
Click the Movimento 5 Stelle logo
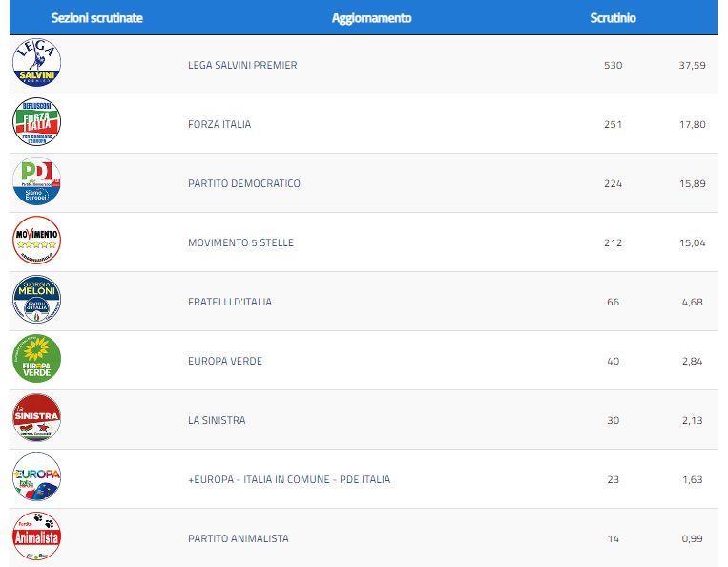point(36,241)
